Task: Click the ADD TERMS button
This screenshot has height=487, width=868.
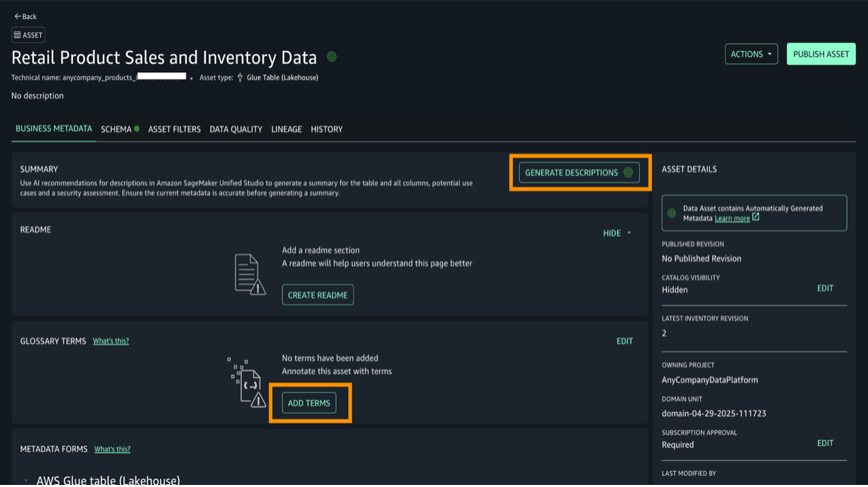Action: 309,403
